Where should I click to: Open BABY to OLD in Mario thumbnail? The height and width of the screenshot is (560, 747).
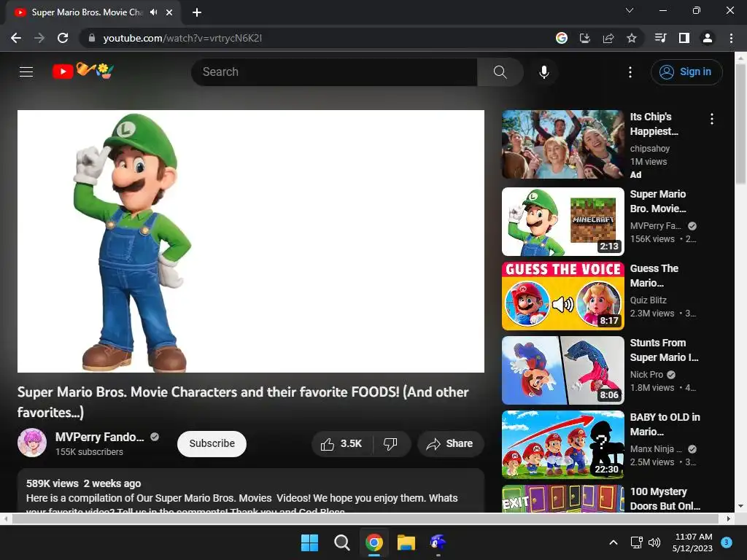562,445
